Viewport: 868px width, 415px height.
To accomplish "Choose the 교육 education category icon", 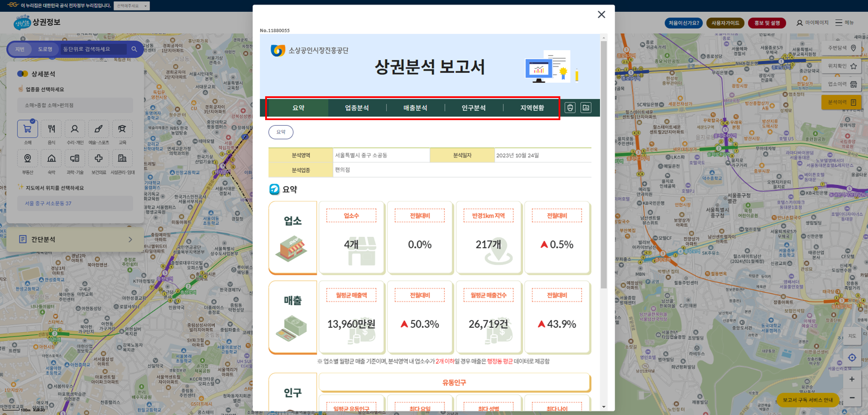I will pos(122,129).
